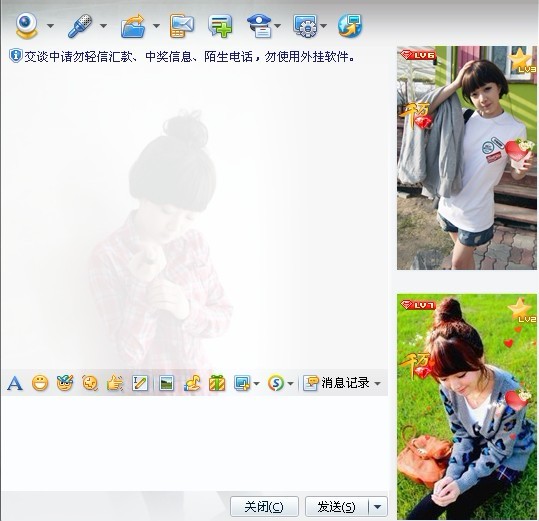Send a file using folder icon
The image size is (539, 521).
pyautogui.click(x=133, y=26)
